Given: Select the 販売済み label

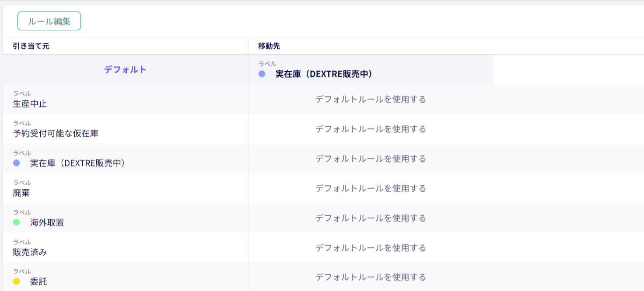Looking at the screenshot, I should 30,253.
